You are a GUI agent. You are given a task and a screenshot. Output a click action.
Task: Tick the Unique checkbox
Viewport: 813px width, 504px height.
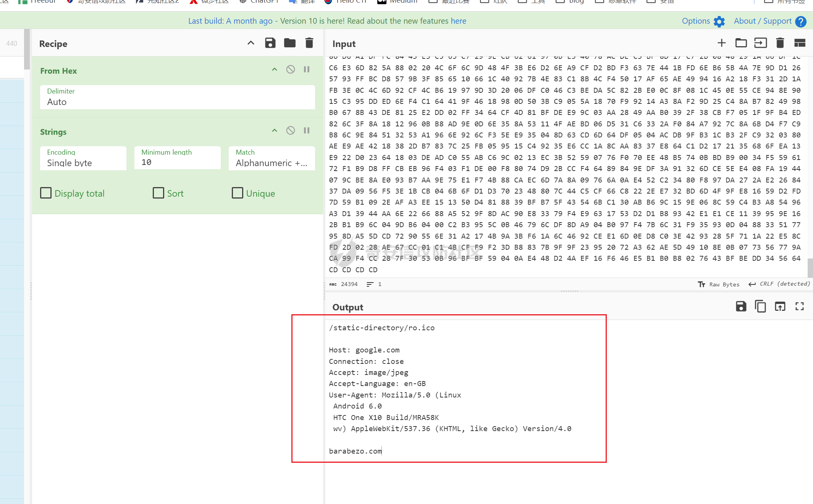pyautogui.click(x=238, y=193)
